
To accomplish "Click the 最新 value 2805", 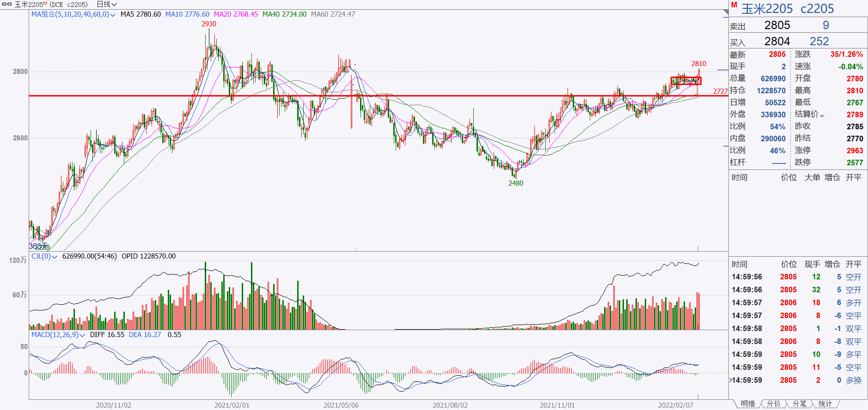I will pyautogui.click(x=777, y=54).
